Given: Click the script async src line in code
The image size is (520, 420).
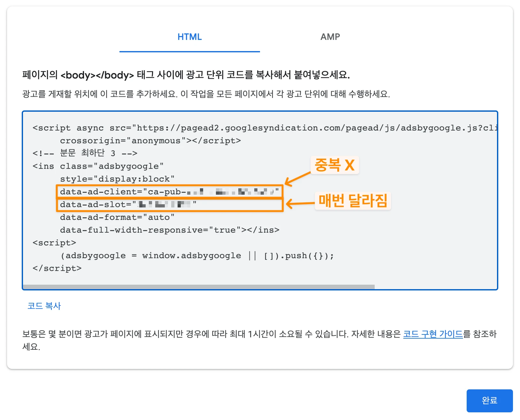Looking at the screenshot, I should [265, 128].
